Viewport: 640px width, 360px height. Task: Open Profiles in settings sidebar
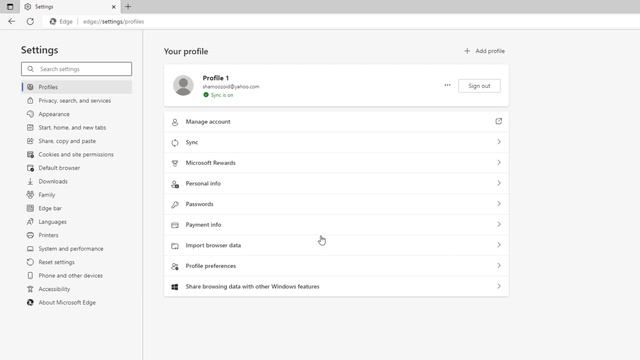click(x=77, y=87)
